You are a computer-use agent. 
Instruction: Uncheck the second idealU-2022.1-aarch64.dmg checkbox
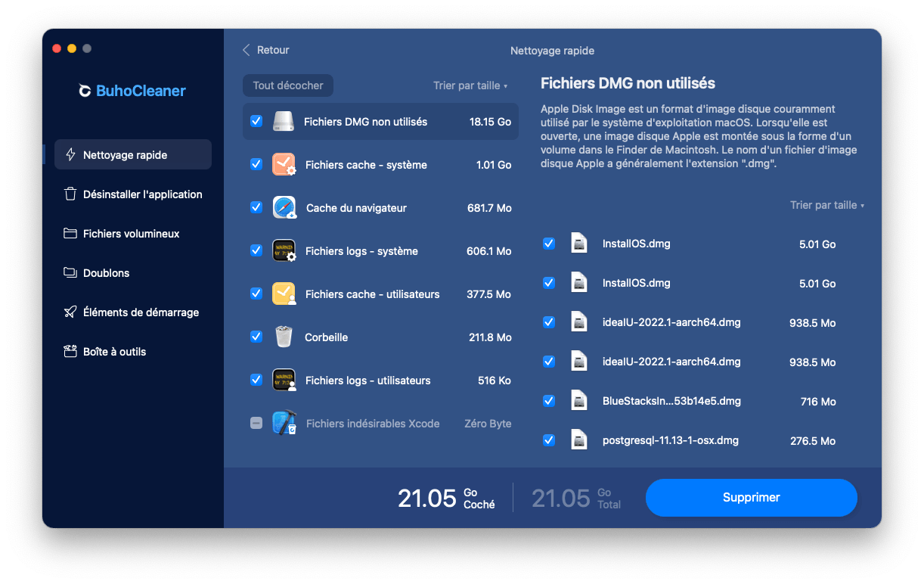click(549, 362)
